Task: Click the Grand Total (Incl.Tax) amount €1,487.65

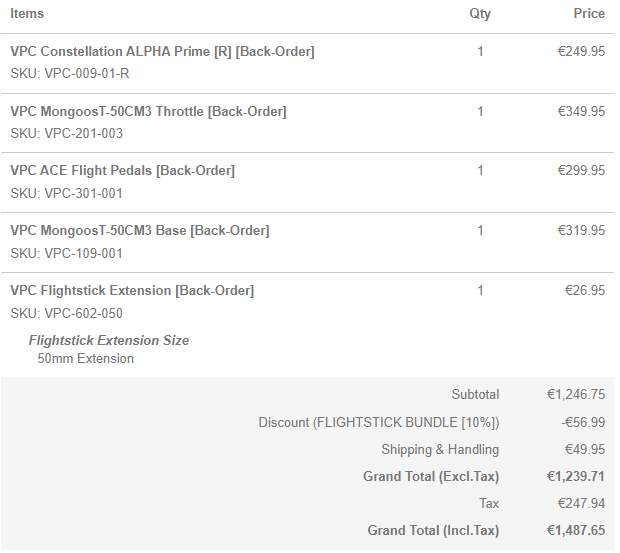Action: [575, 531]
